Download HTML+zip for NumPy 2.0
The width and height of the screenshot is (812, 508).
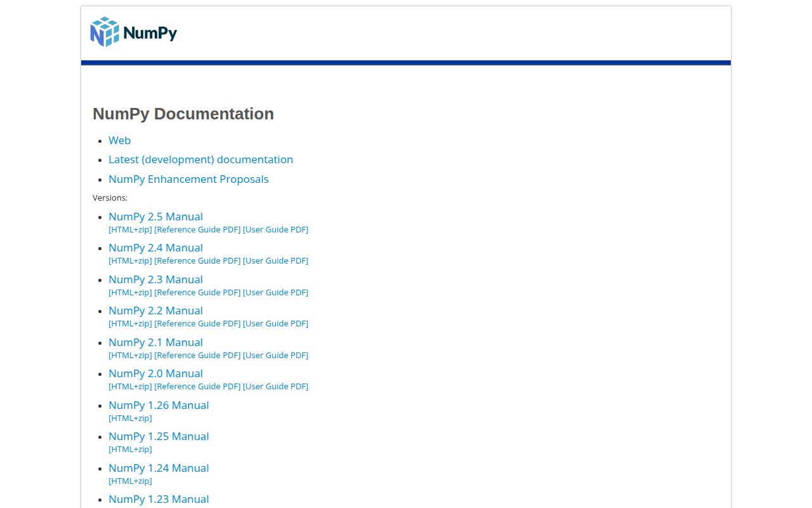click(130, 386)
